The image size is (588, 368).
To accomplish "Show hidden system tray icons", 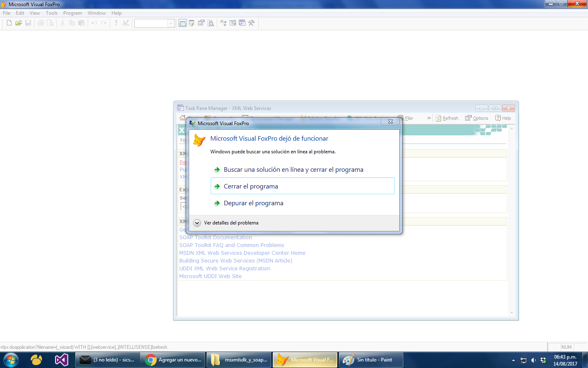I will tap(513, 360).
